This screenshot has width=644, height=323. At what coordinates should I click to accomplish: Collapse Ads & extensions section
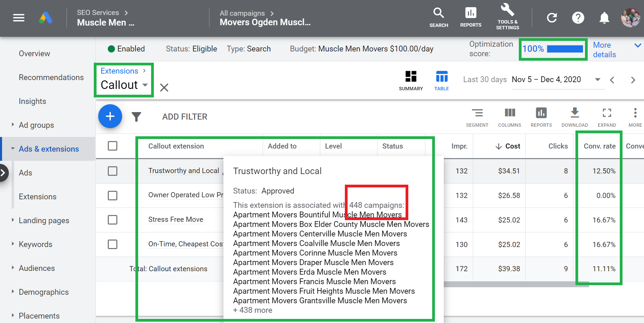13,149
